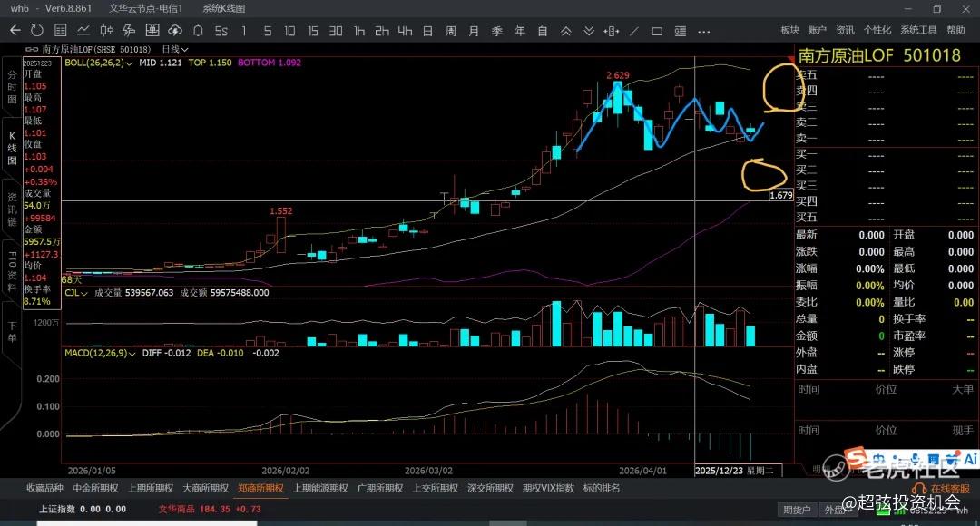Select the 5s period
Image resolution: width=980 pixels, height=526 pixels.
point(221,31)
